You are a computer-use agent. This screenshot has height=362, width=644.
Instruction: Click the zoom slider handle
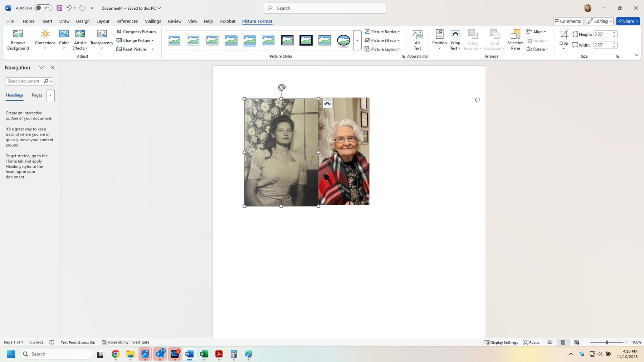[607, 342]
